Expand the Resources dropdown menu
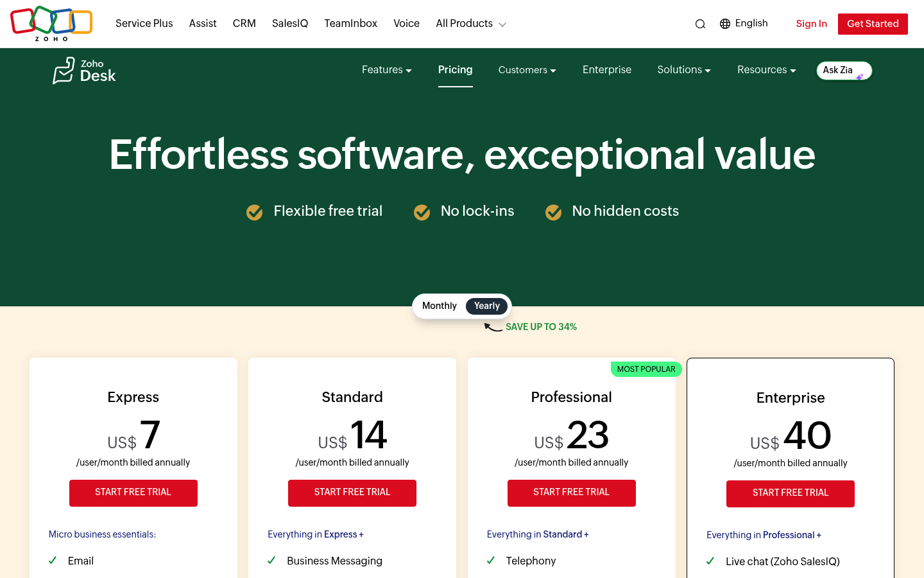The width and height of the screenshot is (924, 578). tap(767, 70)
